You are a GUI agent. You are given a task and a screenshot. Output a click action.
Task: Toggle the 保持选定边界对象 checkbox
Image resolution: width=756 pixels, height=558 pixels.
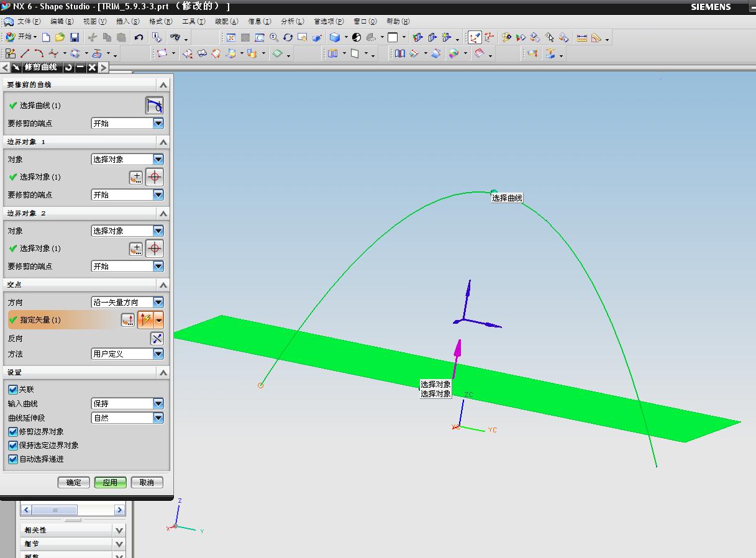tap(13, 445)
